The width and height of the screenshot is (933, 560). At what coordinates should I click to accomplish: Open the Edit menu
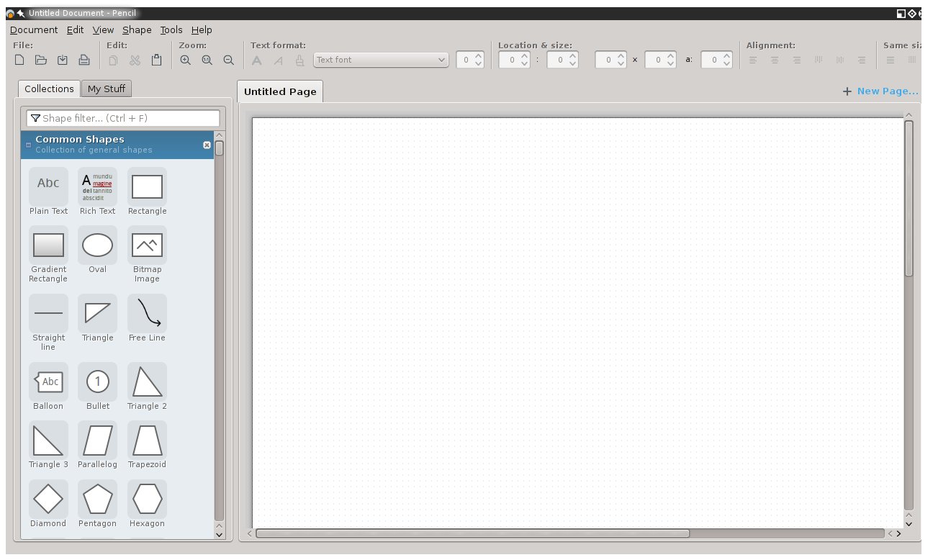[x=75, y=30]
